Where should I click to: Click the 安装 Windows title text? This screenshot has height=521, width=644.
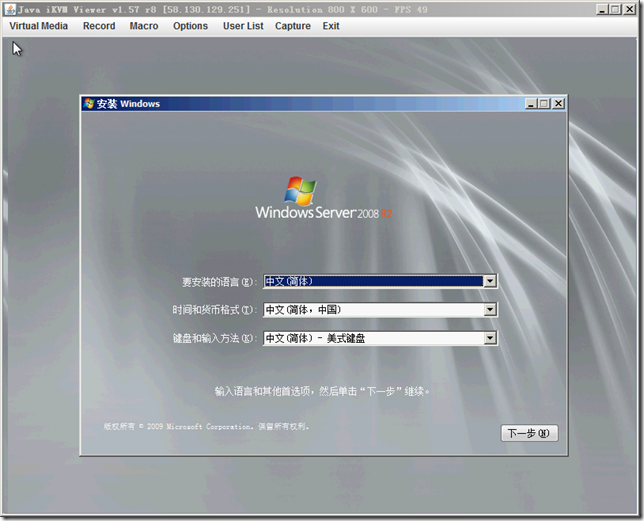click(128, 103)
